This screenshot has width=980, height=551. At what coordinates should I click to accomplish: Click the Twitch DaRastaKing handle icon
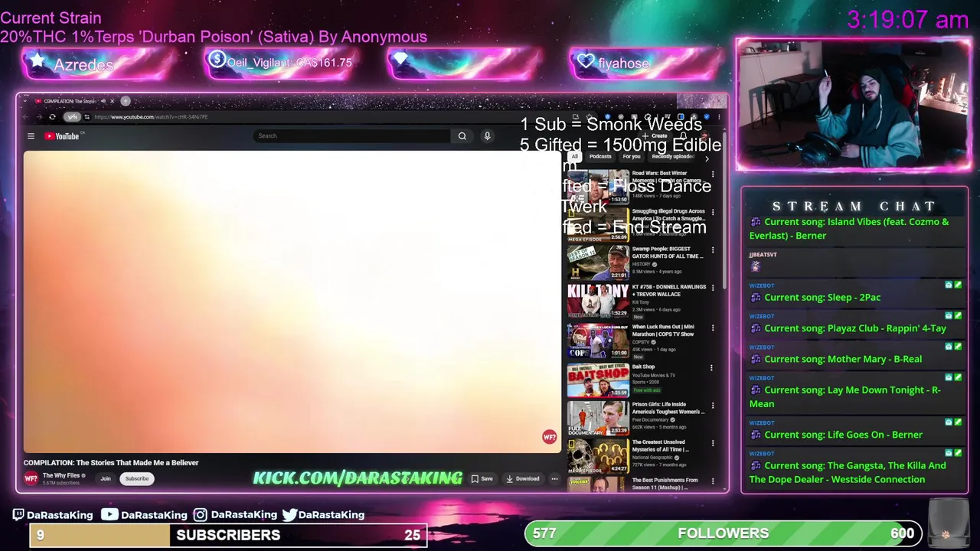19,515
